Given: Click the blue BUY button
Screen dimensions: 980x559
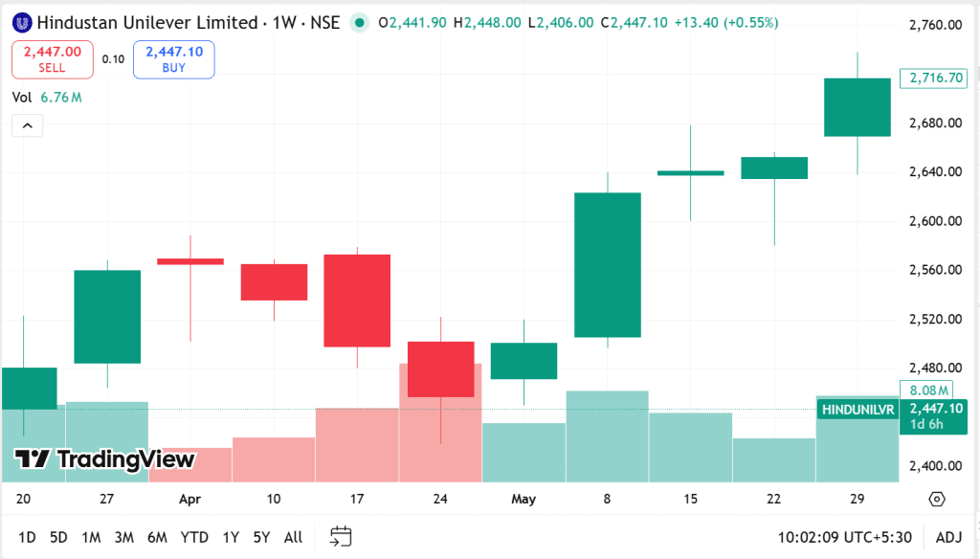Looking at the screenshot, I should 173,58.
